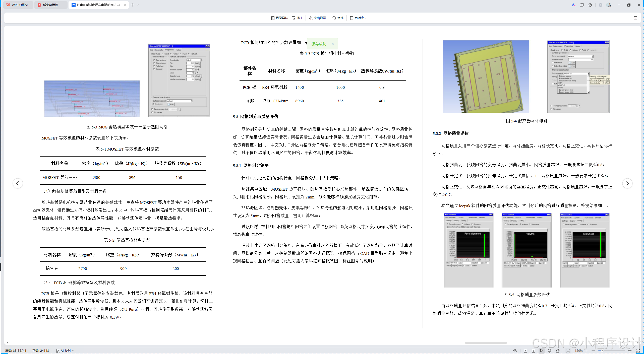This screenshot has width=644, height=354.
Task: Click the screen display icon in document tab
Action: click(x=119, y=5)
